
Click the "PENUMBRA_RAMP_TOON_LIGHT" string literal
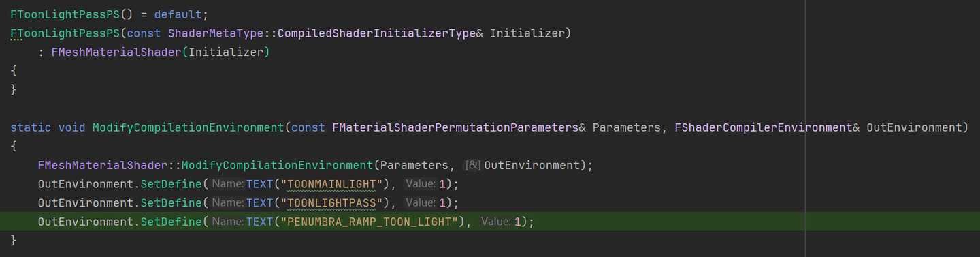pyautogui.click(x=370, y=222)
